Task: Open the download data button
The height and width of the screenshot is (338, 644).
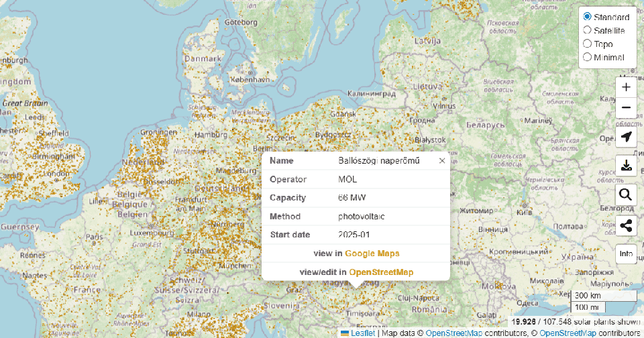Action: coord(626,166)
